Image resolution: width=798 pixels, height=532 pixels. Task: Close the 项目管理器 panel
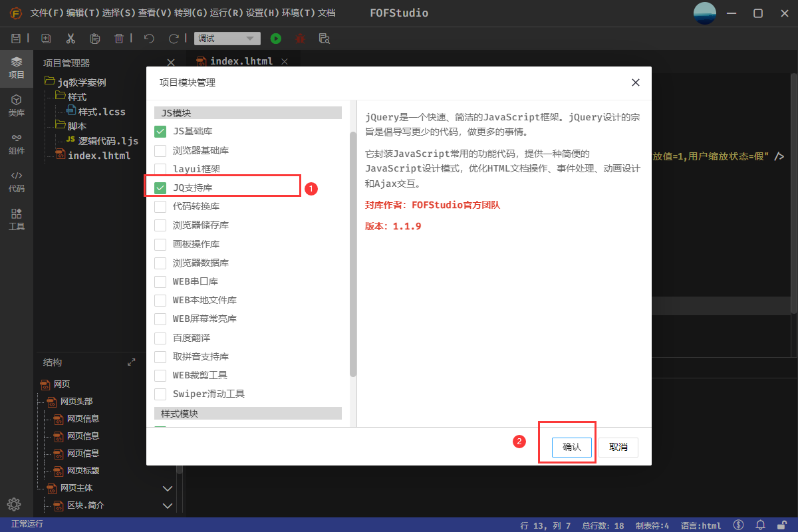click(x=170, y=63)
